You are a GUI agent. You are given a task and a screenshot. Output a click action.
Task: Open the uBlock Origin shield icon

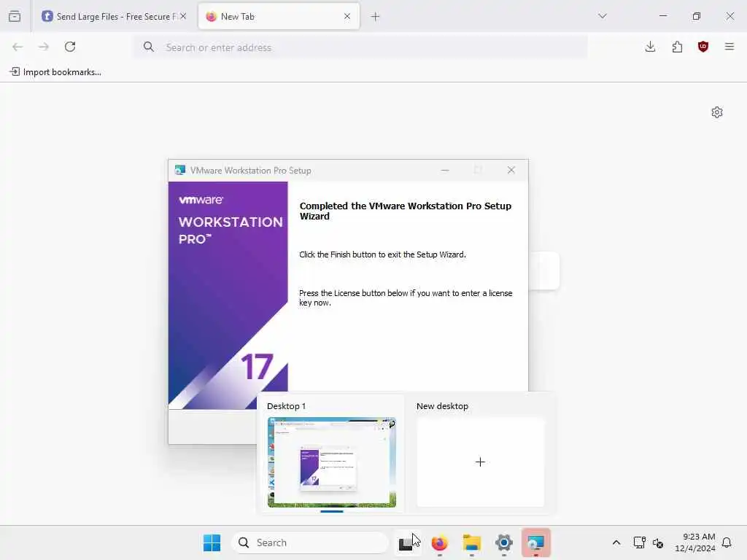(703, 47)
